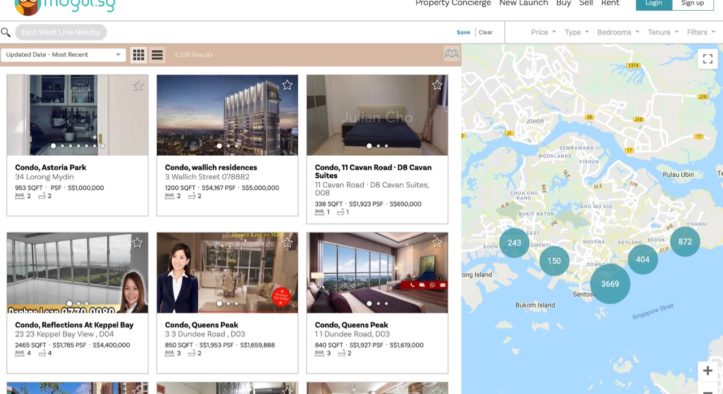Open the 3669 listings map cluster
Screen dimensions: 723x394
pos(610,284)
